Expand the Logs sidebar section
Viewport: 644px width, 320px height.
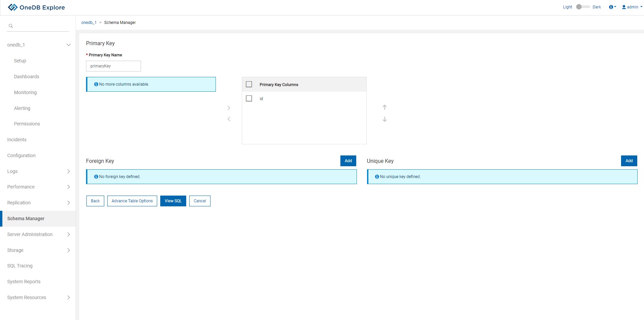(x=68, y=171)
